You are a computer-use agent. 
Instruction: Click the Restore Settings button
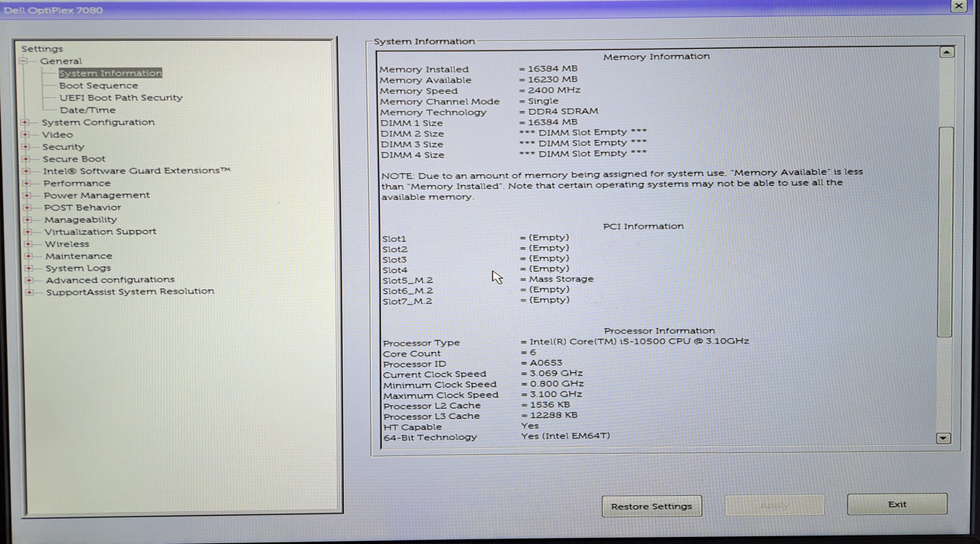(x=652, y=506)
